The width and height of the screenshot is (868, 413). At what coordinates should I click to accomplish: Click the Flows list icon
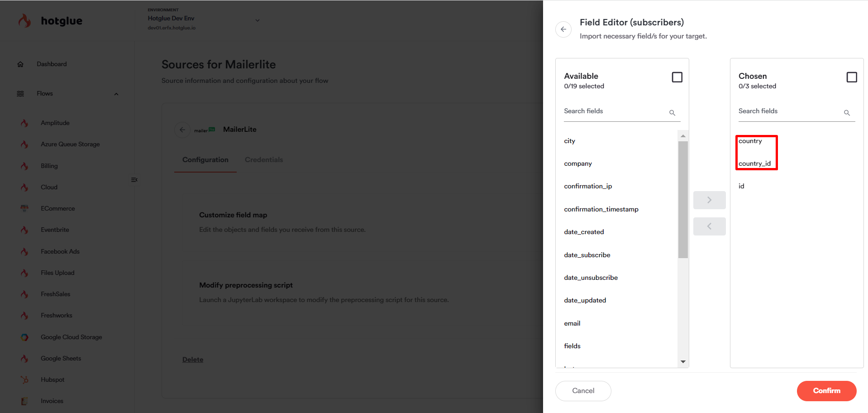20,94
